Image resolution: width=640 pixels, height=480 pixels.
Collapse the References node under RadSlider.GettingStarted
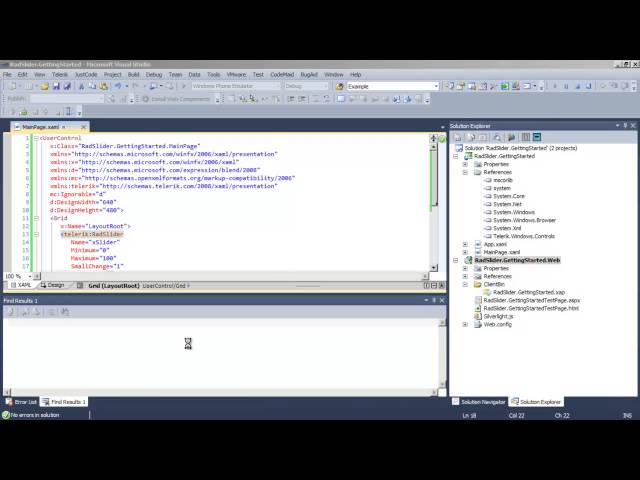point(465,172)
